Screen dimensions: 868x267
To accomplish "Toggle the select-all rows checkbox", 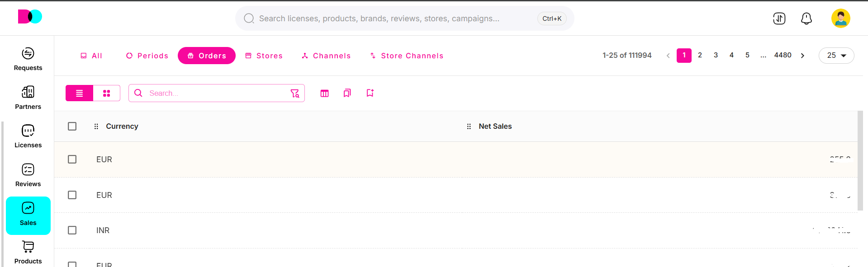I will (72, 126).
